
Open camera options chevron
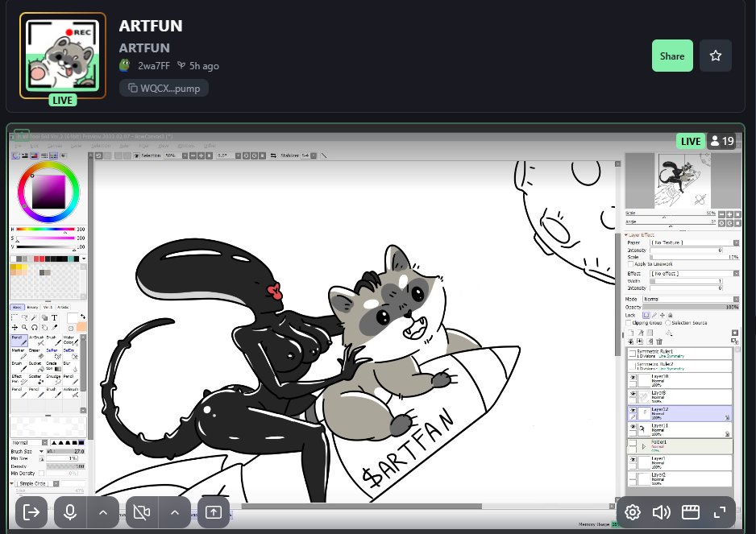tap(175, 512)
